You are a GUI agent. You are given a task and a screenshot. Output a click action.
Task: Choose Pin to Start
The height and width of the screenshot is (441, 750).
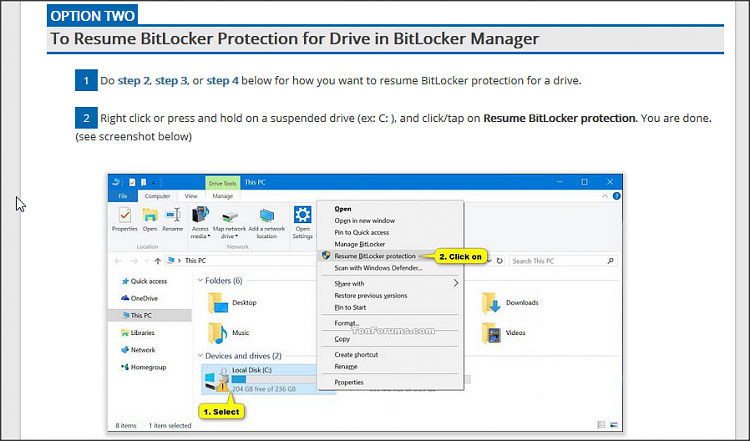(350, 308)
